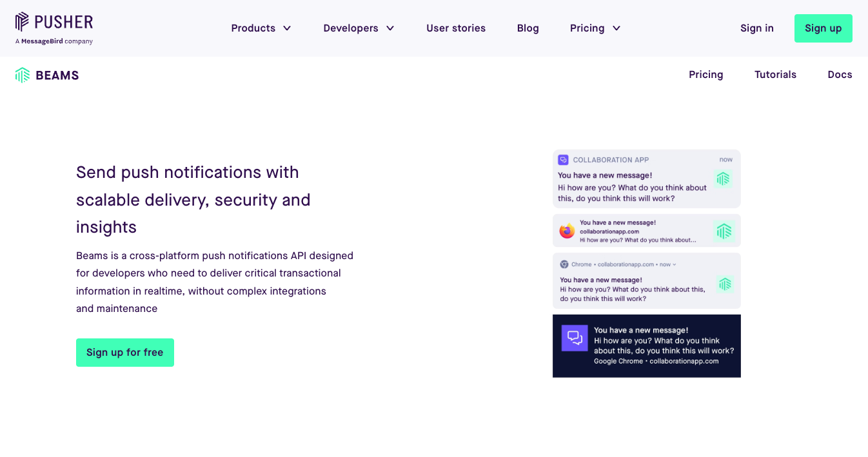This screenshot has width=868, height=457.
Task: Select the Beams leaf icon in sub-header
Action: pyautogui.click(x=22, y=75)
